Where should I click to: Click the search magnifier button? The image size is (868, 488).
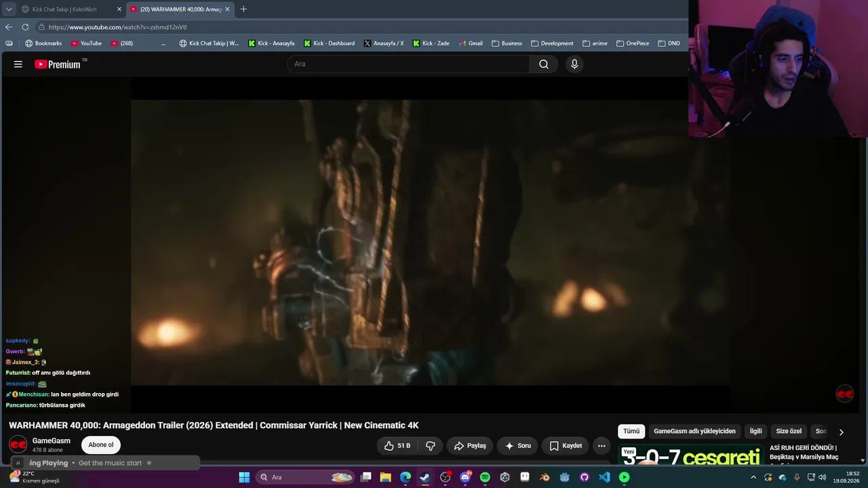[544, 64]
